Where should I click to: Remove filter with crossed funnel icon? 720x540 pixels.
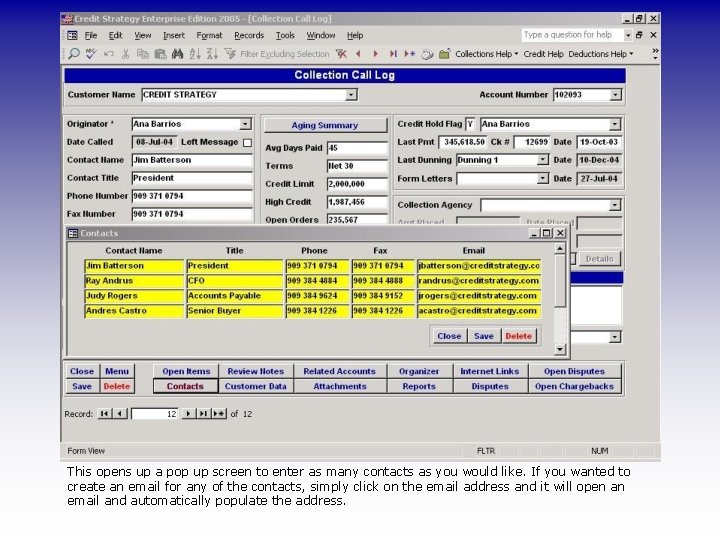[341, 54]
